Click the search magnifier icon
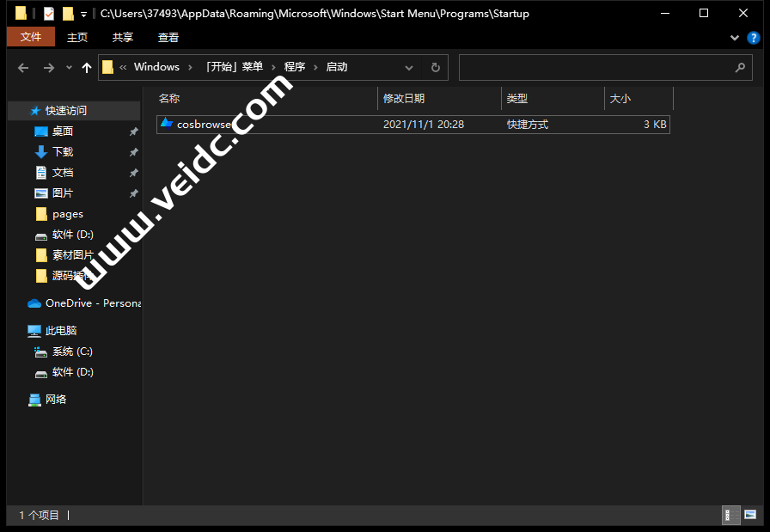The height and width of the screenshot is (532, 770). [x=740, y=67]
